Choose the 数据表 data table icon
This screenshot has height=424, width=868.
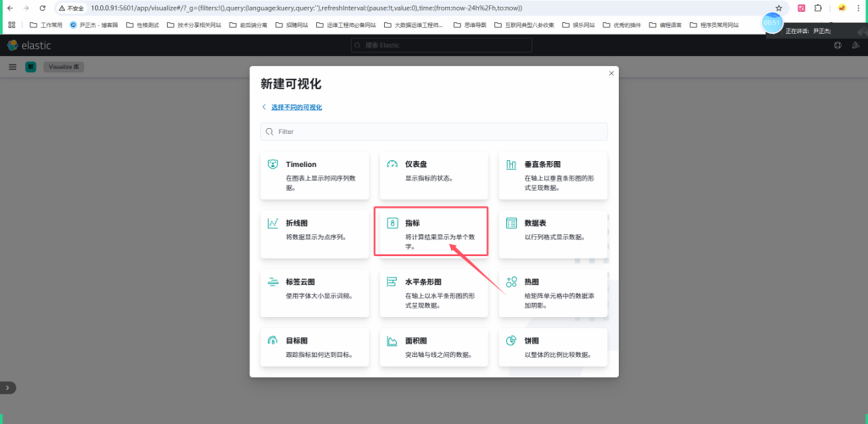511,223
